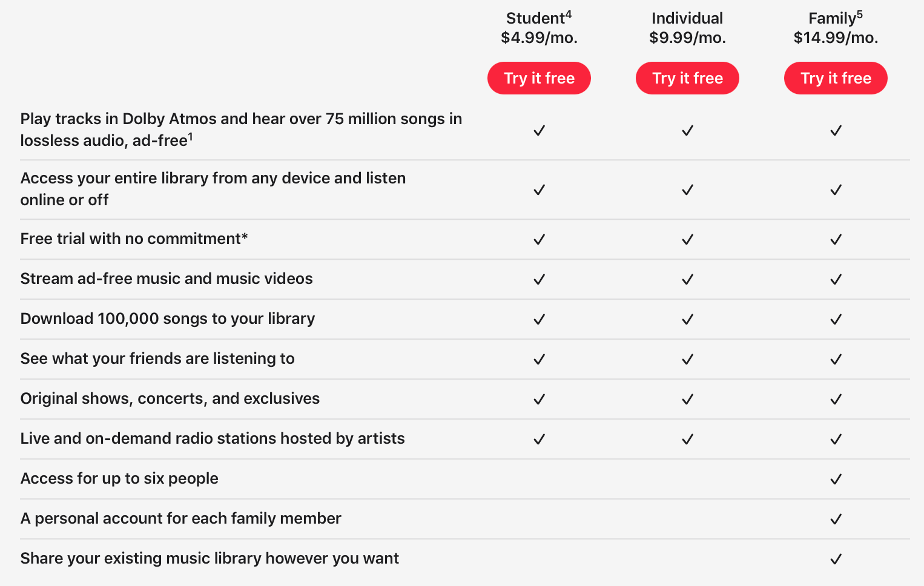
Task: Click the Individual checkmark for downloading songs
Action: (x=687, y=319)
